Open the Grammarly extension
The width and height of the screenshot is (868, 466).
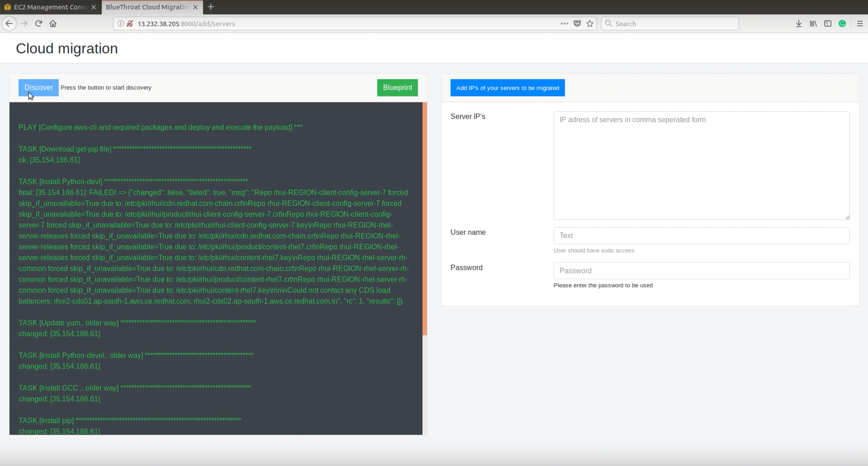[843, 24]
